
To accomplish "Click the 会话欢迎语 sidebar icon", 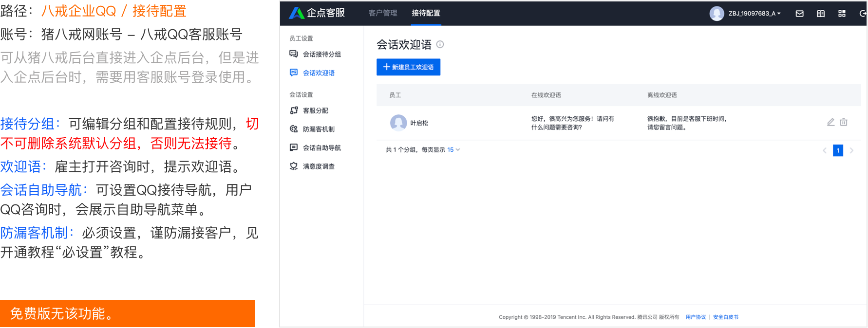I will coord(294,73).
